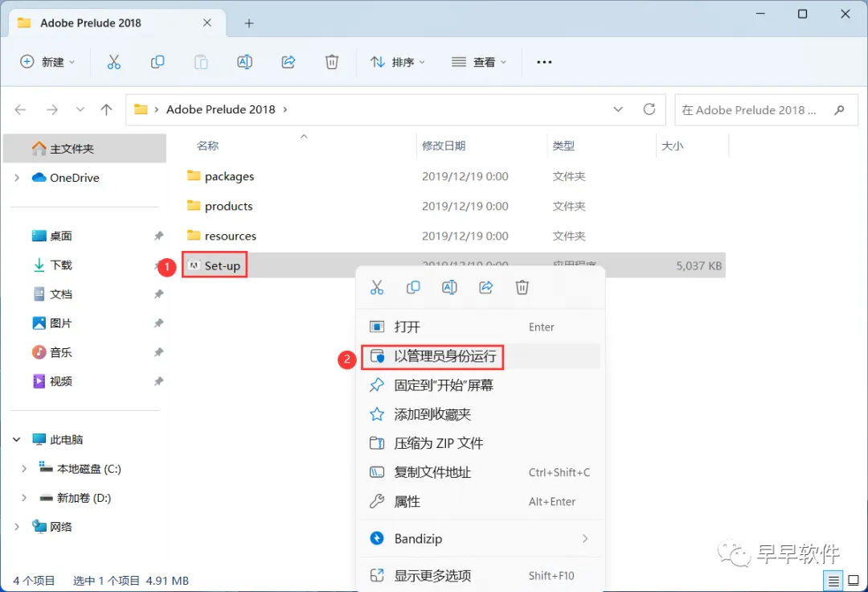Open the recent locations dropdown arrow
This screenshot has height=592, width=868.
tap(80, 109)
